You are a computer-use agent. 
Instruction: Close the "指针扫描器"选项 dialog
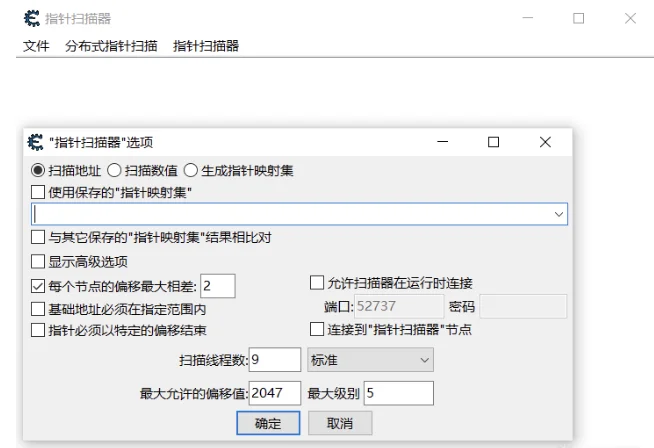545,142
